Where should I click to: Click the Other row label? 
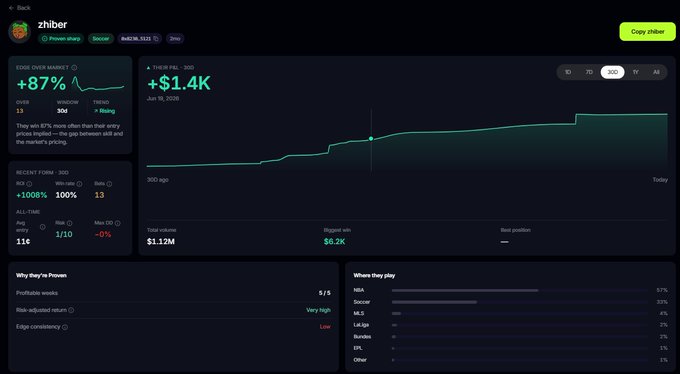point(360,360)
